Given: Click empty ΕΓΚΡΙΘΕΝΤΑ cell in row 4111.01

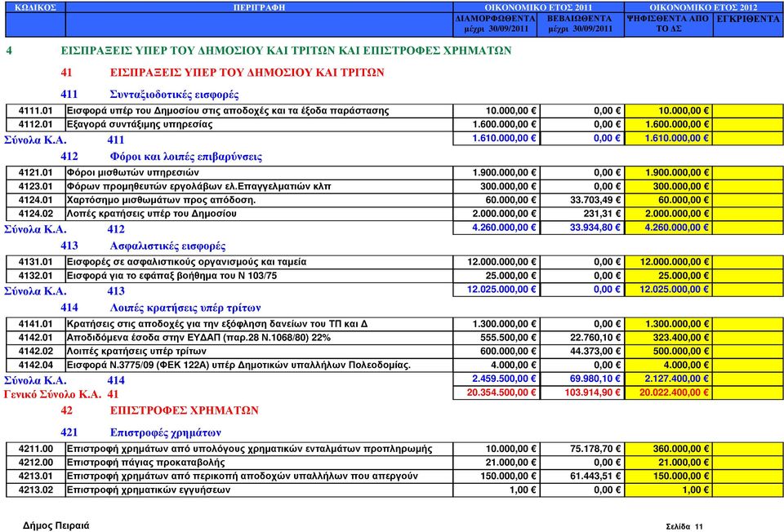Looking at the screenshot, I should 748,111.
